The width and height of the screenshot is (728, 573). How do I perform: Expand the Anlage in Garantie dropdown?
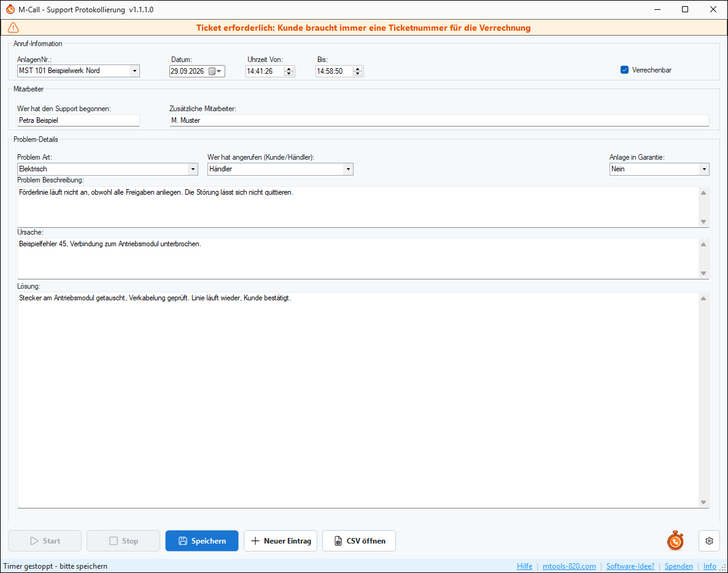click(704, 169)
